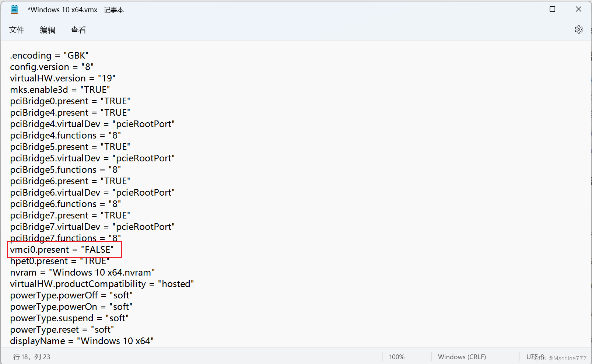Click the pciBridge7.functions line
Image resolution: width=592 pixels, height=364 pixels.
tap(66, 238)
